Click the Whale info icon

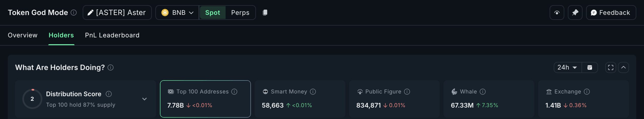point(483,92)
